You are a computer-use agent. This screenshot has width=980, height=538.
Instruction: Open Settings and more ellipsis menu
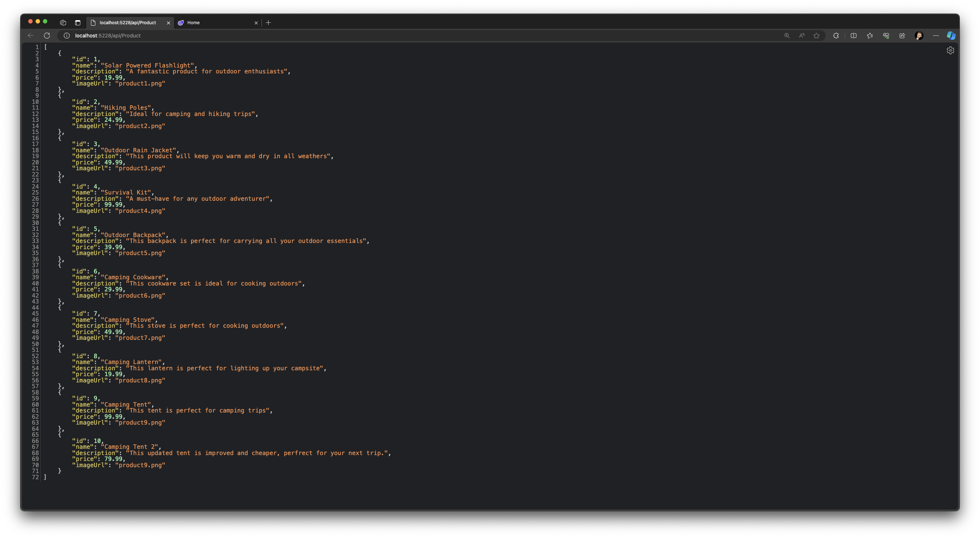(x=936, y=35)
